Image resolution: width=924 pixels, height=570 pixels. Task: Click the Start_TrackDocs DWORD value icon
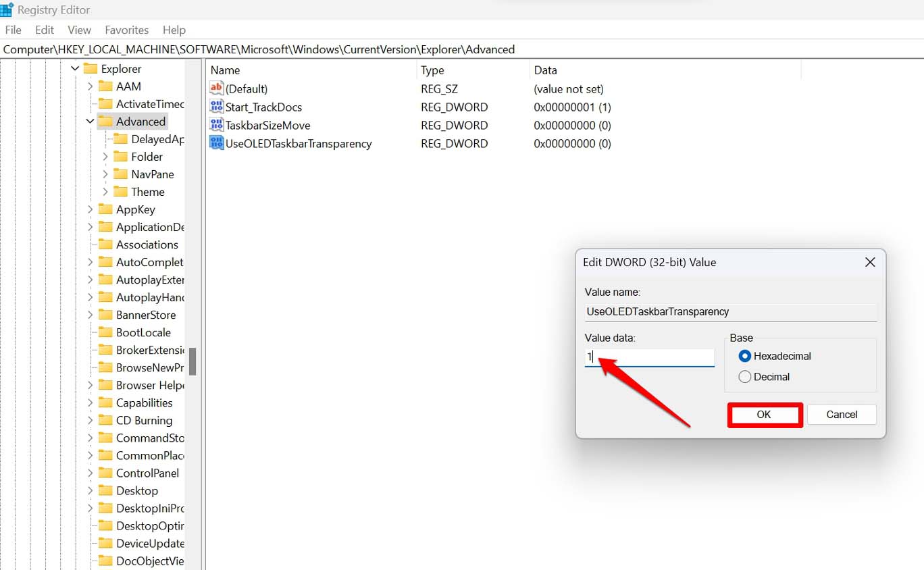pyautogui.click(x=217, y=107)
